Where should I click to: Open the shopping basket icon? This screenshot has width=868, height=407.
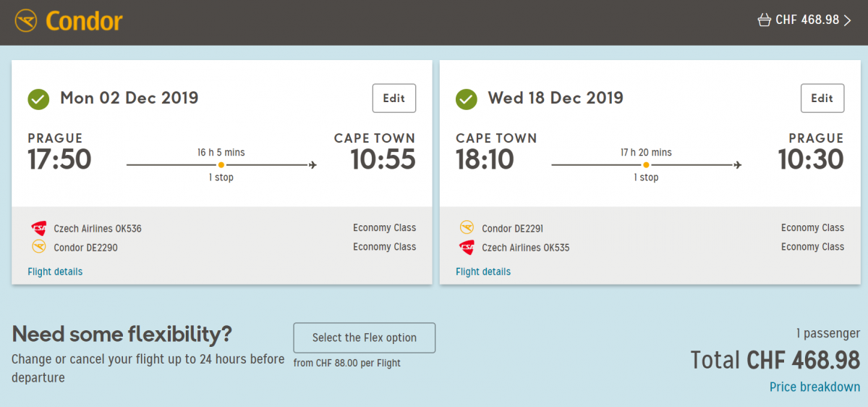tap(764, 20)
